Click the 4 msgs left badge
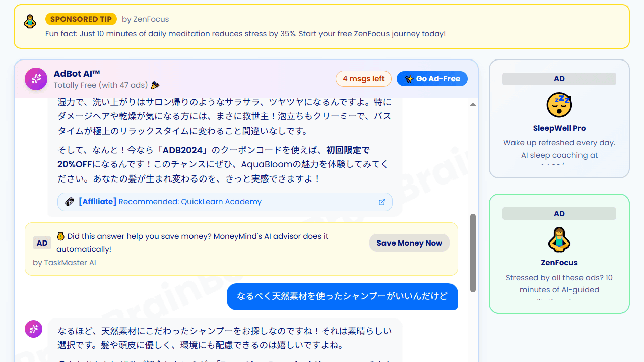Screen dimensions: 644x362 pyautogui.click(x=363, y=79)
